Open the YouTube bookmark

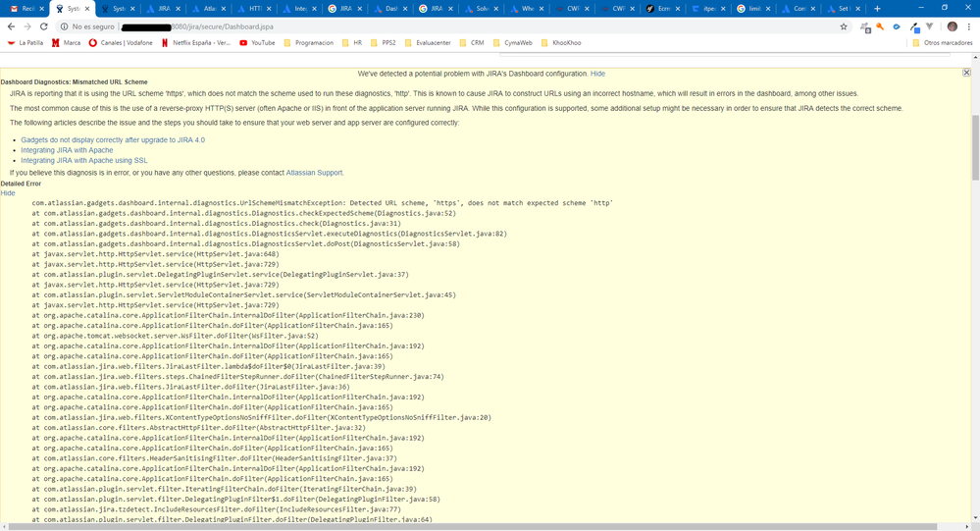point(257,43)
